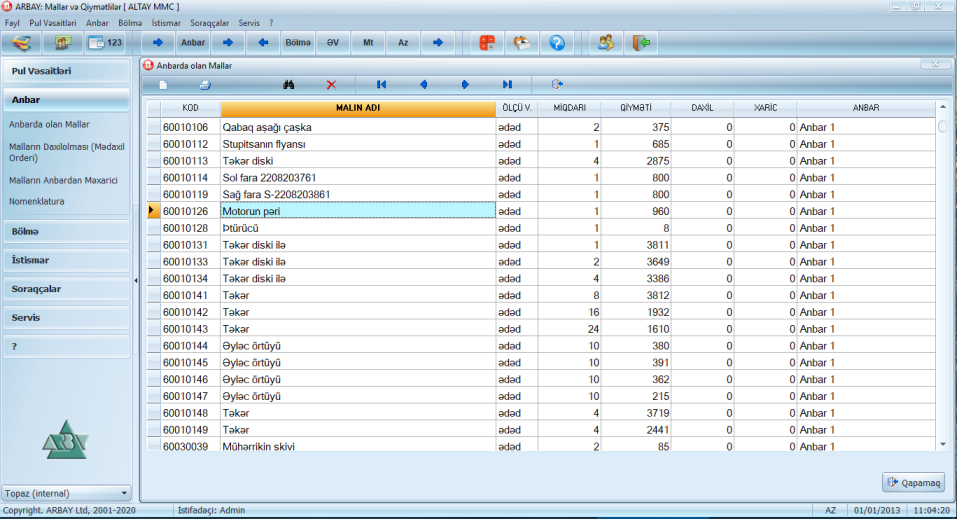Expand the Soraqçalar sidebar section
This screenshot has width=957, height=519.
(67, 289)
